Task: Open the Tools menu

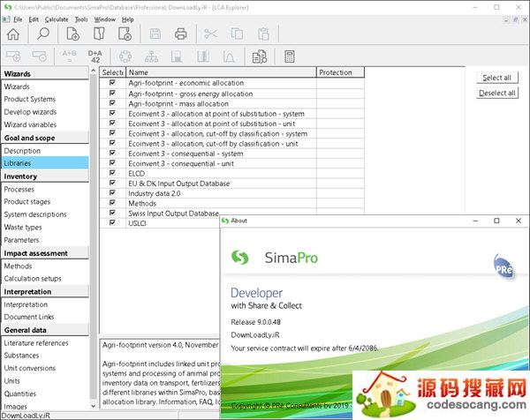Action: [x=81, y=19]
